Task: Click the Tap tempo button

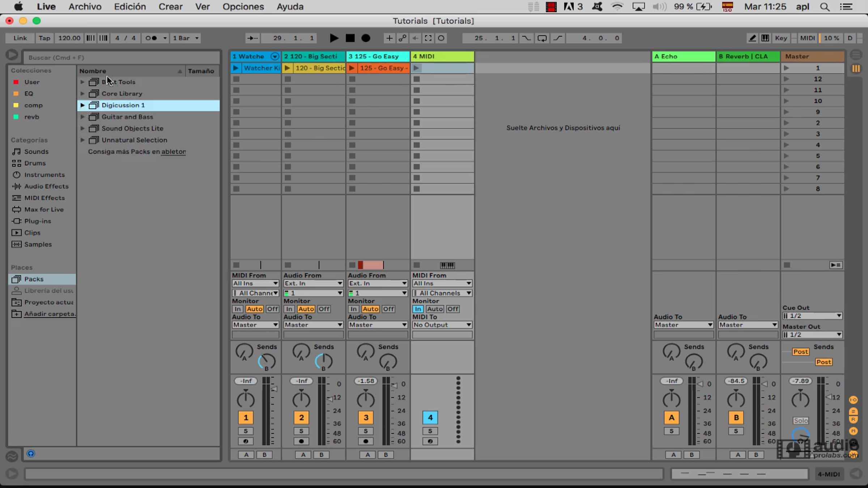Action: tap(44, 38)
